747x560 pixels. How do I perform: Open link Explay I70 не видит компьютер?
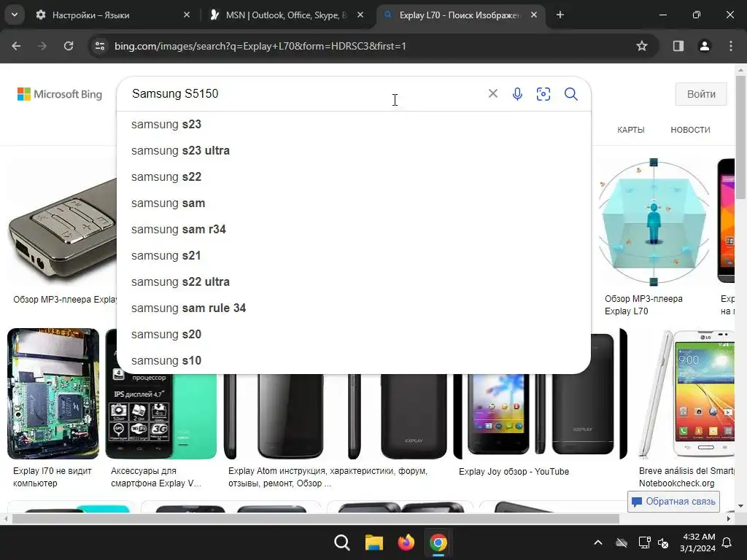click(x=53, y=477)
